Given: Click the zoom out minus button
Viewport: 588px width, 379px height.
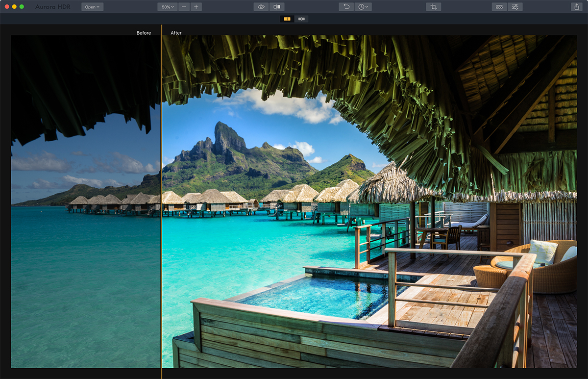Looking at the screenshot, I should tap(184, 7).
